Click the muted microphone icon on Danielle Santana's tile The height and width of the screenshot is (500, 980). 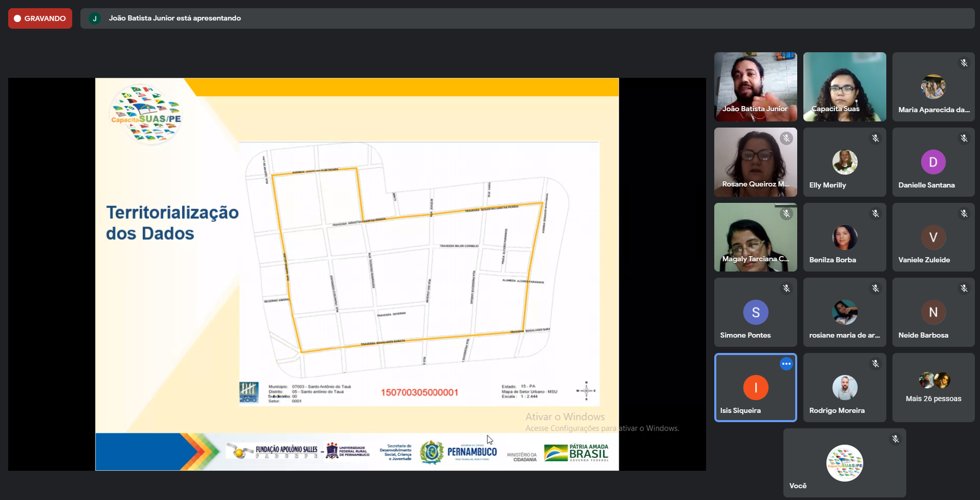pos(964,138)
